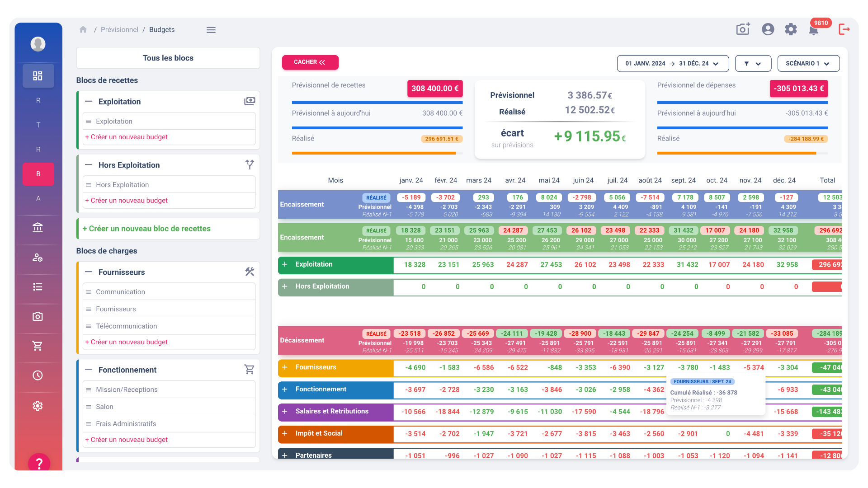This screenshot has height=488, width=868.
Task: Open the bank icon in the left sidebar
Action: (38, 227)
